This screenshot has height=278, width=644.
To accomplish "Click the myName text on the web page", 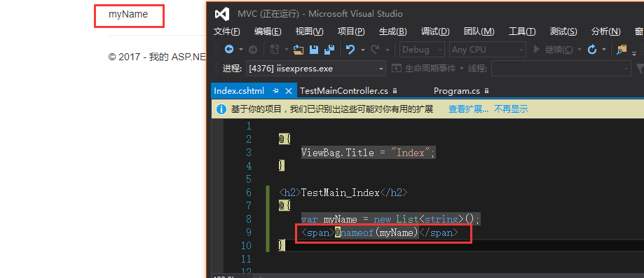I will pyautogui.click(x=128, y=15).
